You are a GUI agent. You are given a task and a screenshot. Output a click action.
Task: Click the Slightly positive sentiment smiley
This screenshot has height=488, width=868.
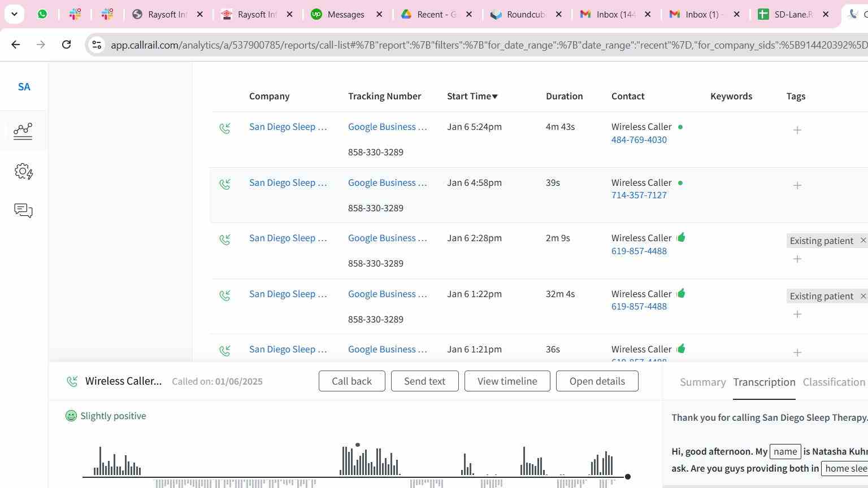tap(71, 416)
